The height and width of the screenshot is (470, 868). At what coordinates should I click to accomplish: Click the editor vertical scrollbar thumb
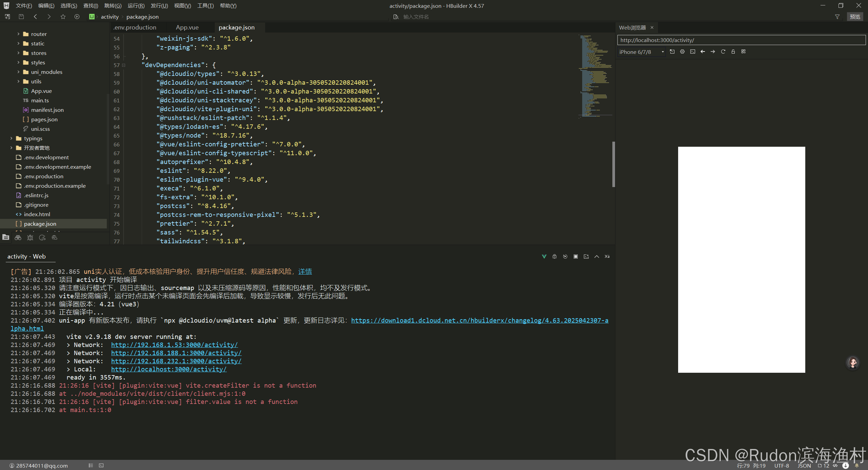point(613,164)
